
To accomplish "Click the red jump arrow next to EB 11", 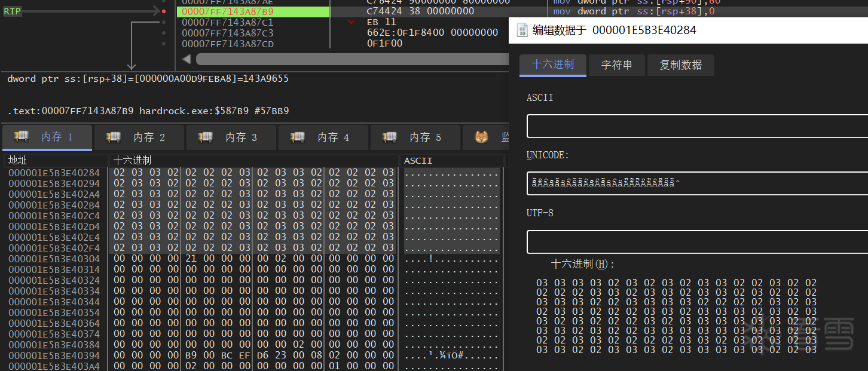I will pyautogui.click(x=352, y=22).
